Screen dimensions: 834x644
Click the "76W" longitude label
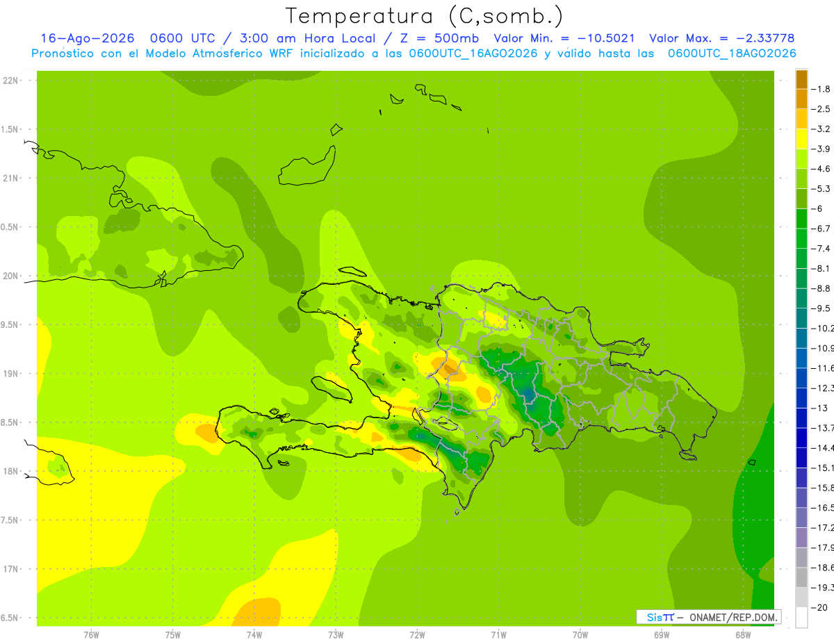[x=91, y=635]
